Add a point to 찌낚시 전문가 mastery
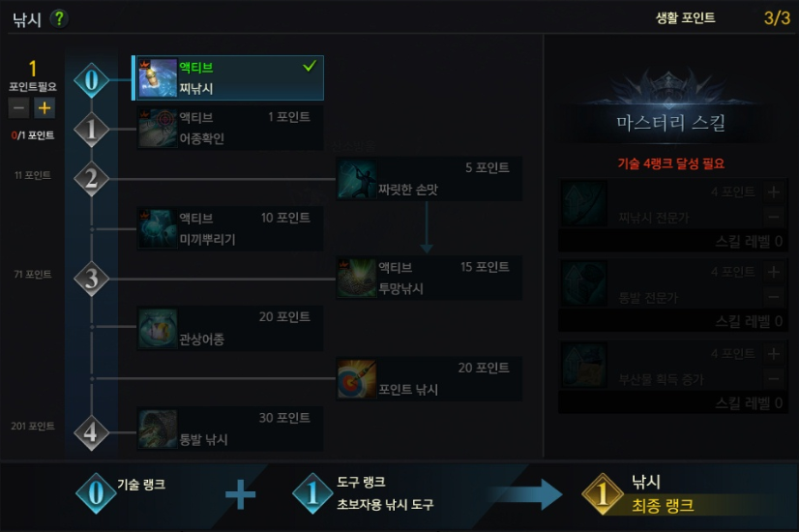The width and height of the screenshot is (799, 532). [x=774, y=192]
